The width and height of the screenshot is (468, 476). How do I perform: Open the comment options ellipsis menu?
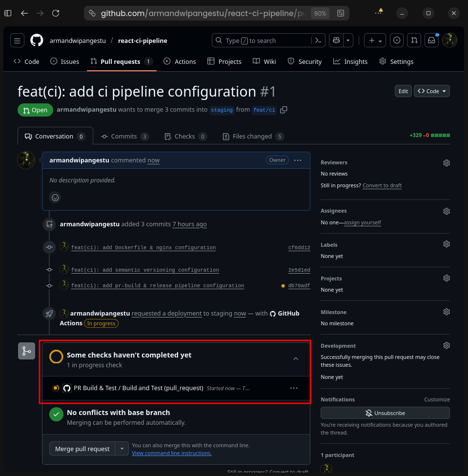[298, 160]
